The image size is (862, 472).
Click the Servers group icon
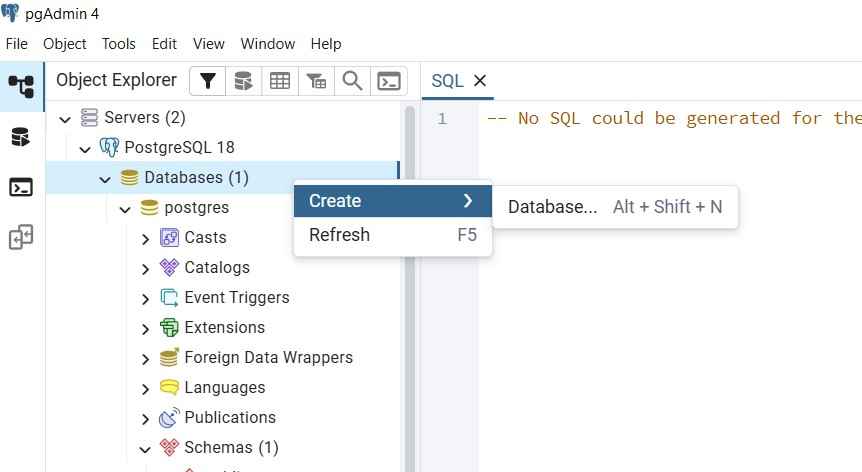click(89, 118)
